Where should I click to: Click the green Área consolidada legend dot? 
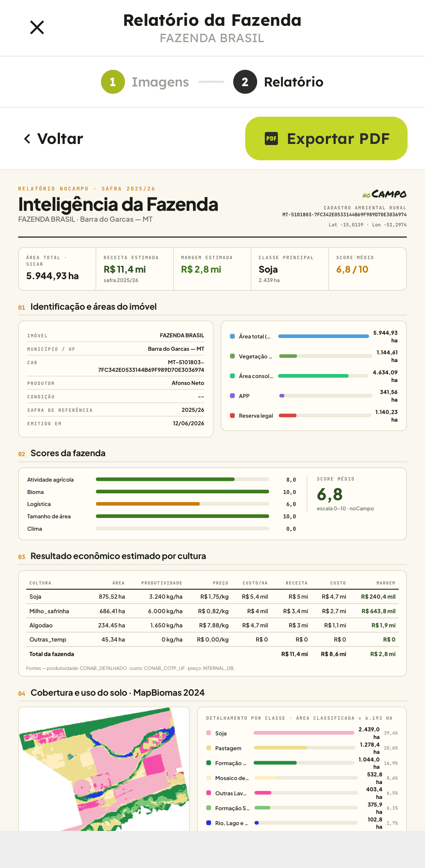pyautogui.click(x=232, y=376)
